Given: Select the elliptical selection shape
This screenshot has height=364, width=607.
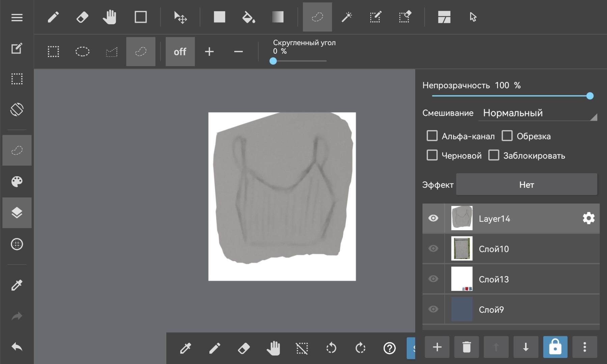Looking at the screenshot, I should point(82,52).
